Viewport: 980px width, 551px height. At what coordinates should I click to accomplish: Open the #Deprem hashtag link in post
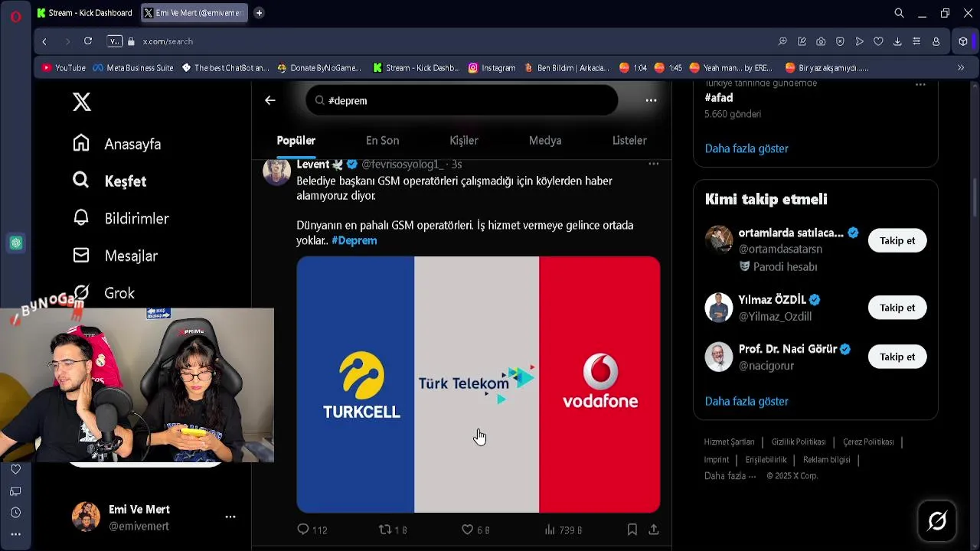click(x=354, y=240)
